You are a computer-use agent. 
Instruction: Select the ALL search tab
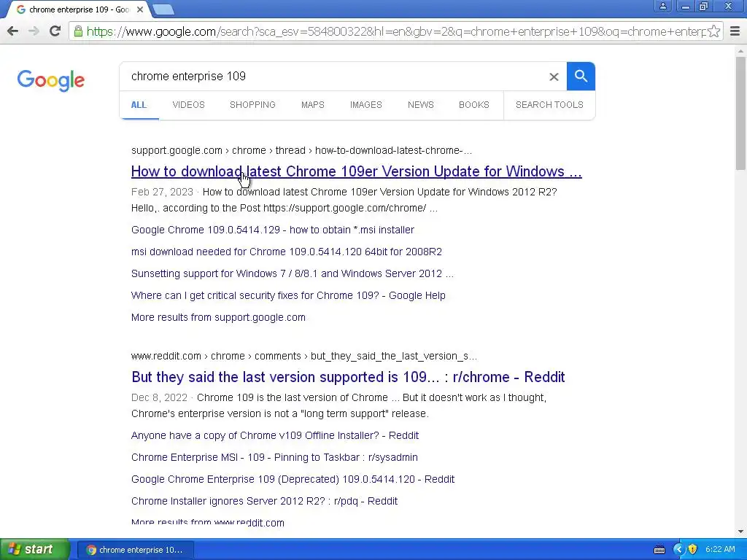(139, 105)
